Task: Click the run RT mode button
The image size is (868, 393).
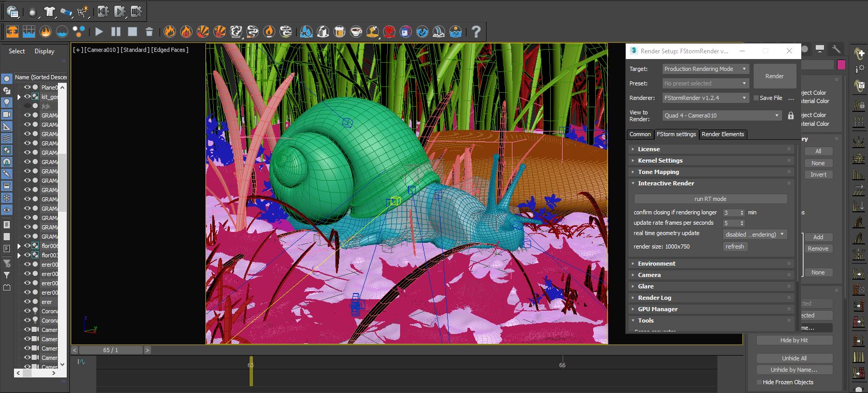Action: (710, 199)
